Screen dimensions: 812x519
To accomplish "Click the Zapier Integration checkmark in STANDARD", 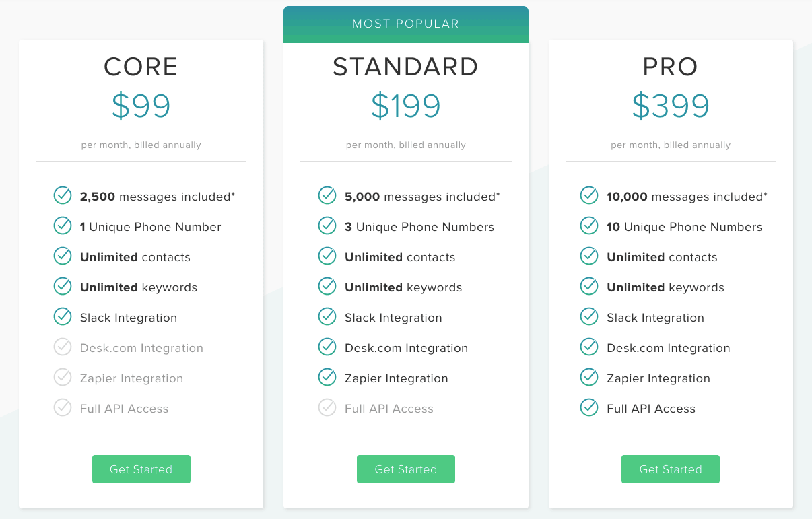I will [327, 378].
